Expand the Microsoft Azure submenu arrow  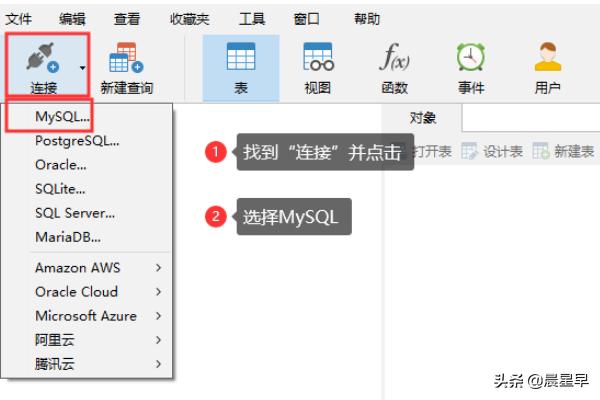coord(158,316)
